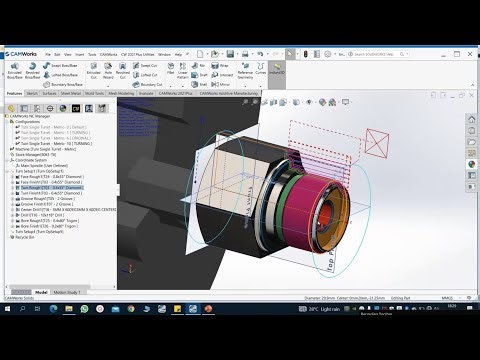Expand the Center Drill operation node

13,210
